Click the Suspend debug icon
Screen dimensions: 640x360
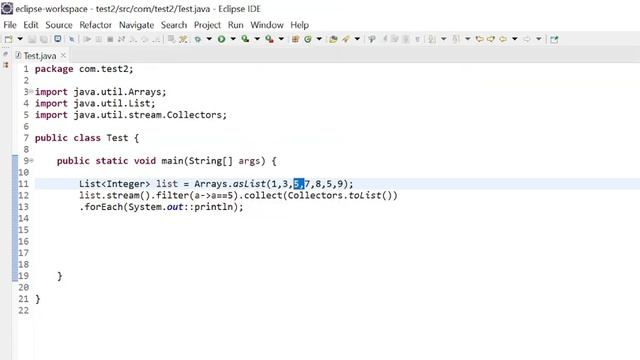click(98, 39)
